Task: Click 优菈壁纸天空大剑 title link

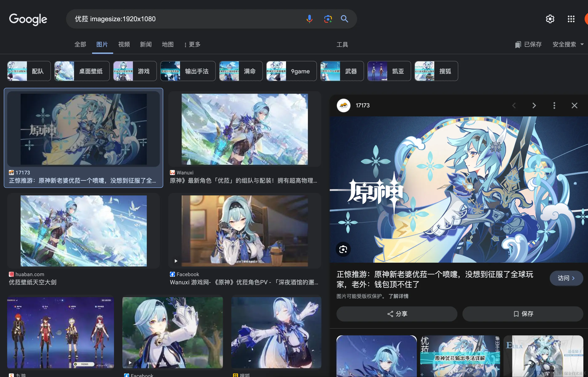Action: coord(33,282)
